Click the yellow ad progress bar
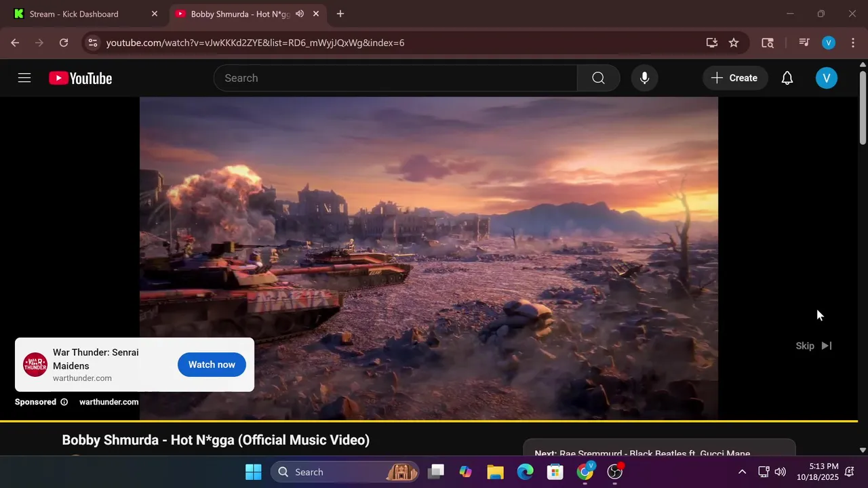This screenshot has width=868, height=488. point(429,421)
